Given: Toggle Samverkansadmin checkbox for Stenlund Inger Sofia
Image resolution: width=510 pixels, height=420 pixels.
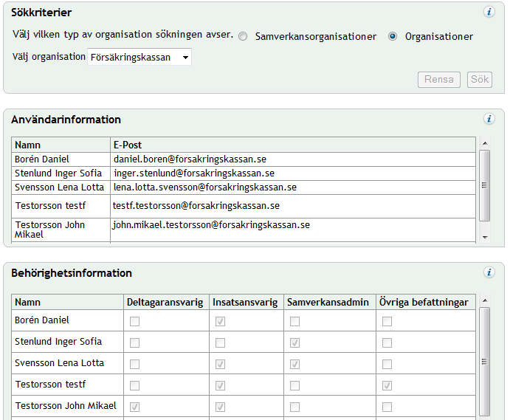Looking at the screenshot, I should click(294, 342).
